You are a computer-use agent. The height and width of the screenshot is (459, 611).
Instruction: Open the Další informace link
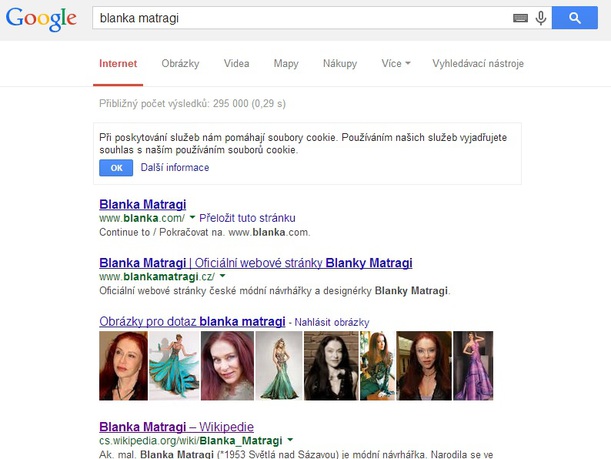[175, 168]
